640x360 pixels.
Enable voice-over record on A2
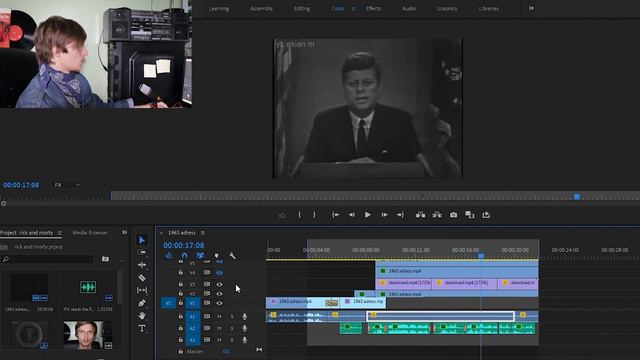click(x=244, y=328)
